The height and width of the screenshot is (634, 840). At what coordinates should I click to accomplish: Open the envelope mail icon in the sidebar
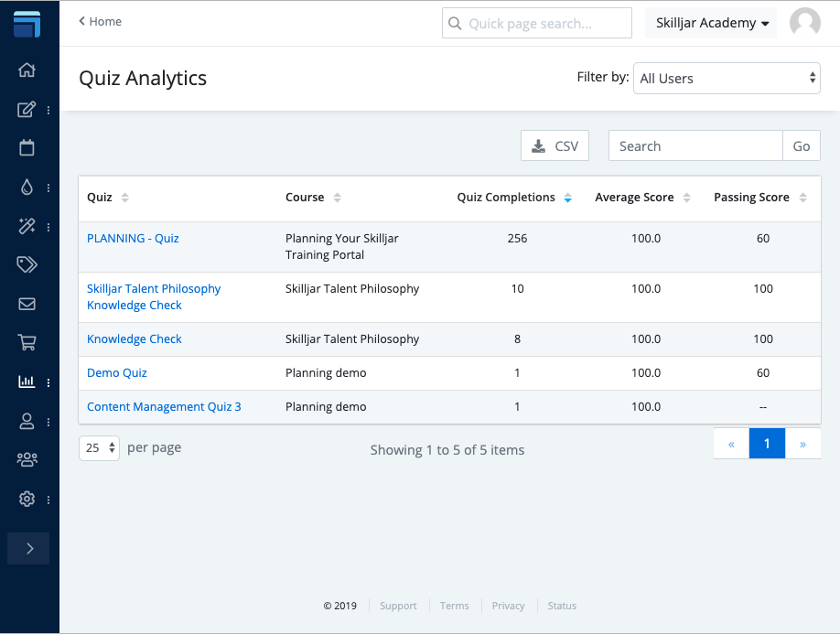point(27,304)
